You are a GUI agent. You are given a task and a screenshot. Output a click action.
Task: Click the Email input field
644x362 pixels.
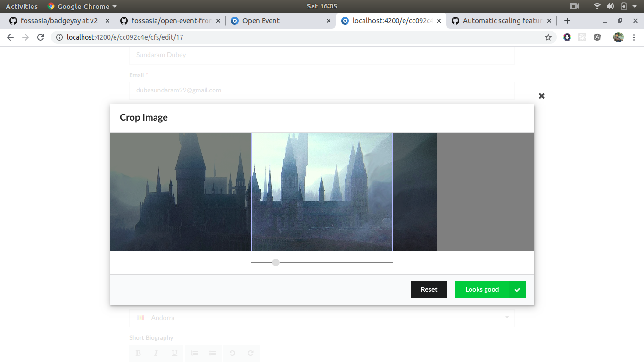point(322,90)
